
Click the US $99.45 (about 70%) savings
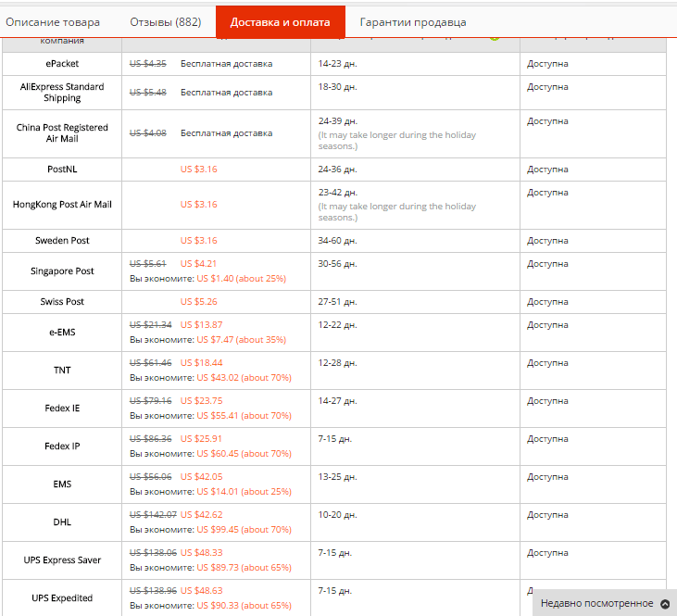[x=244, y=530]
